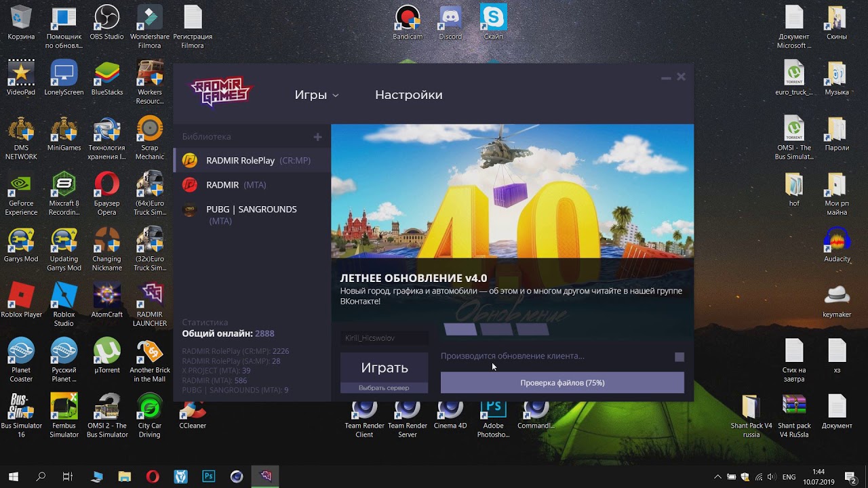
Task: Open Браузер Opera desktop icon
Action: (107, 195)
